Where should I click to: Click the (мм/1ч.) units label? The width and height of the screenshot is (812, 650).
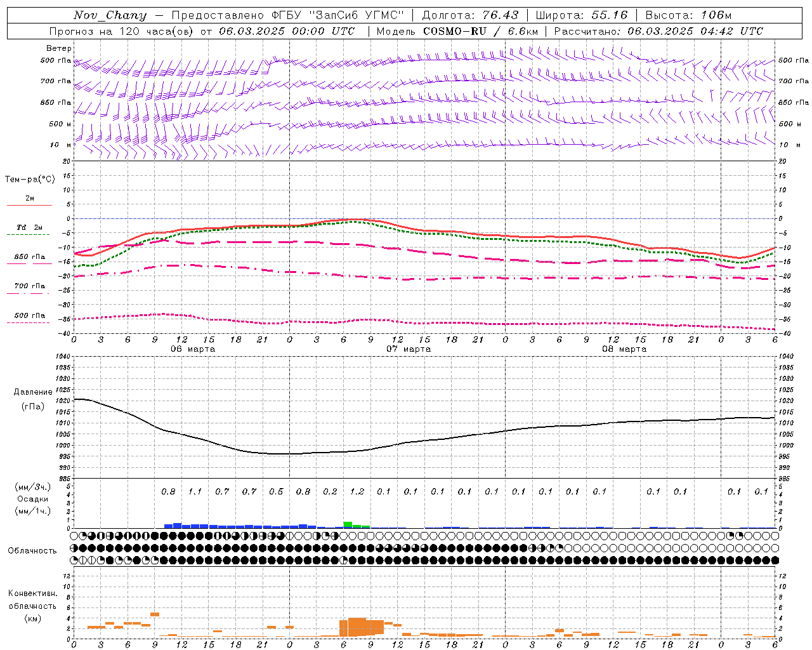tap(32, 511)
